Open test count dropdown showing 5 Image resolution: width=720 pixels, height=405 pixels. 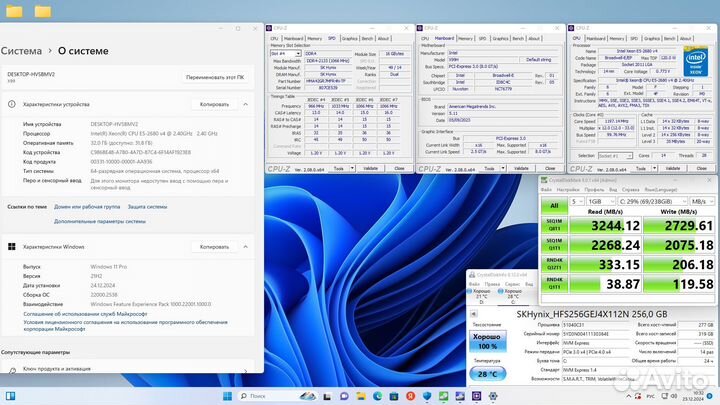tap(577, 201)
